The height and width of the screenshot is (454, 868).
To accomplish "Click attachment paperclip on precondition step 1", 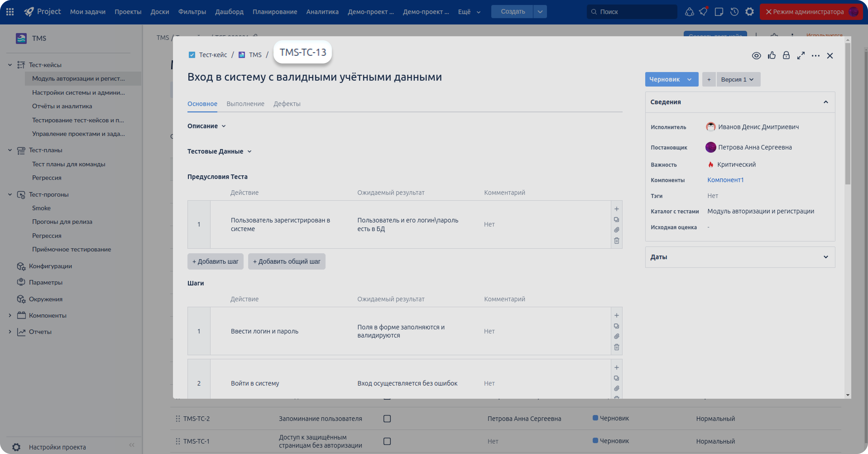I will click(616, 230).
